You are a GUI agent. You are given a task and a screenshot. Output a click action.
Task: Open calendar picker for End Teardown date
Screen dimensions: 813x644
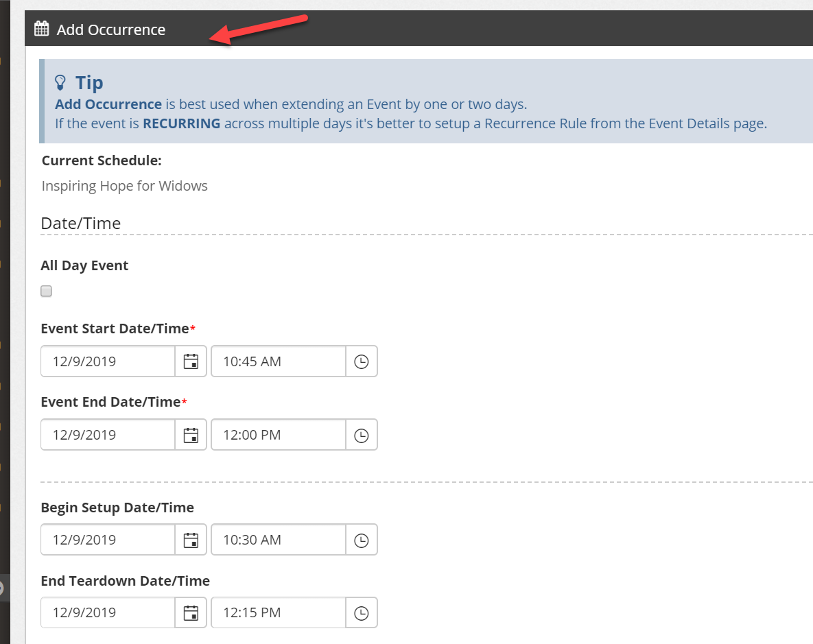coord(191,613)
